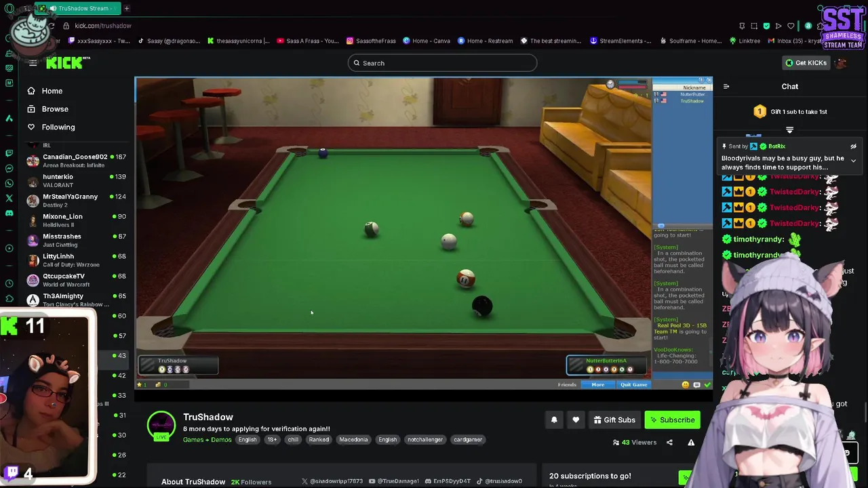This screenshot has height=488, width=868.
Task: Click the Ranked tag
Action: point(319,440)
